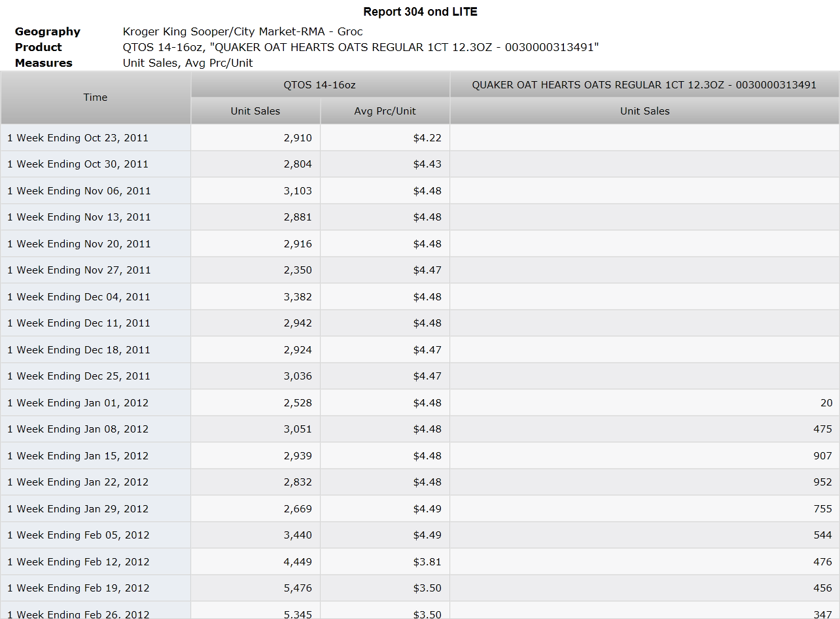Screen dimensions: 840x619
Task: Click the Time column header
Action: (x=96, y=97)
